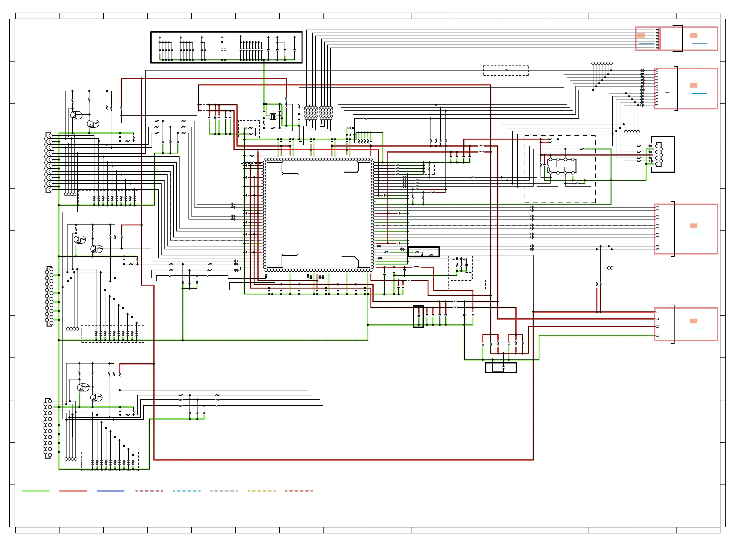Select the dashed purple legend line
The width and height of the screenshot is (754, 560).
224,490
